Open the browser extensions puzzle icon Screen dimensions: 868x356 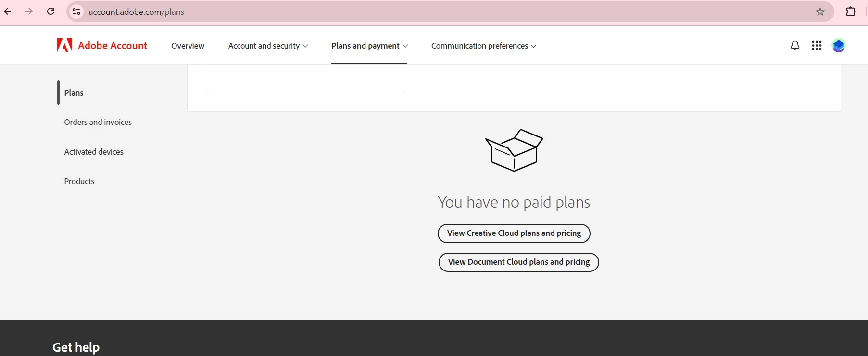[851, 12]
